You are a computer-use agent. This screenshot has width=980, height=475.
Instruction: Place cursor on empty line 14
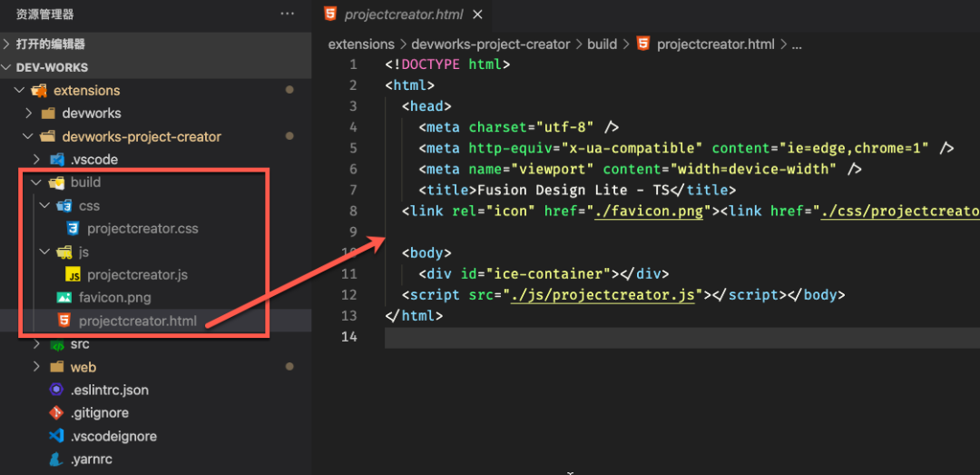point(682,337)
